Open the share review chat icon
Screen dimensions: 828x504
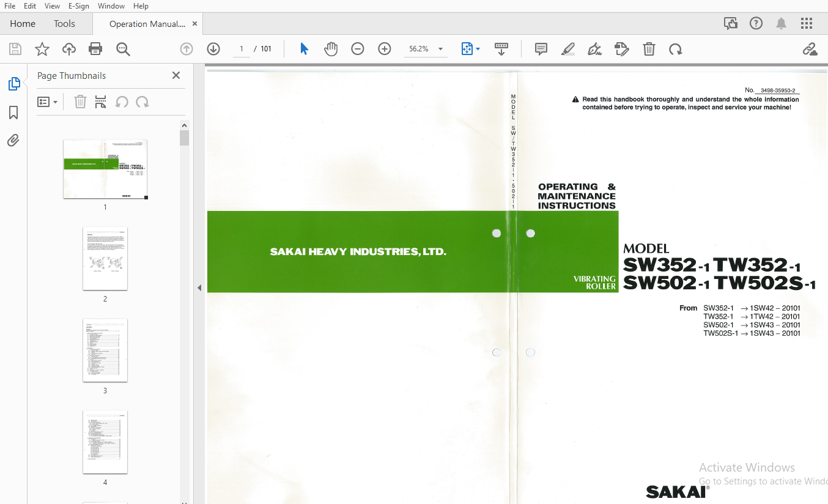(x=731, y=24)
